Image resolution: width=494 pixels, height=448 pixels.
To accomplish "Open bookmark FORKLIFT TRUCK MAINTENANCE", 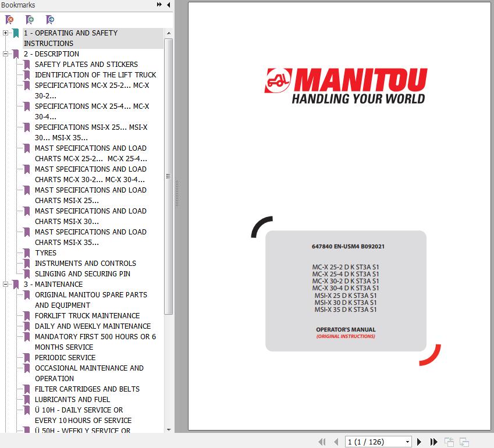I will pos(87,316).
